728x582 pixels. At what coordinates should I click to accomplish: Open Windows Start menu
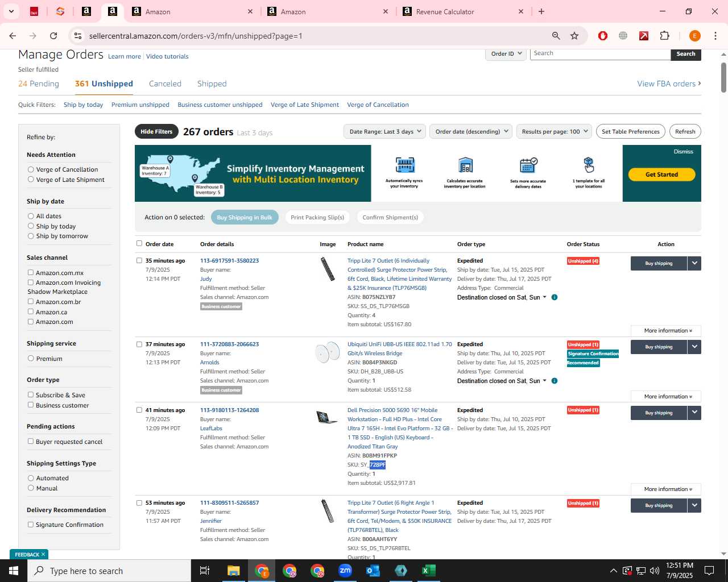pyautogui.click(x=14, y=571)
